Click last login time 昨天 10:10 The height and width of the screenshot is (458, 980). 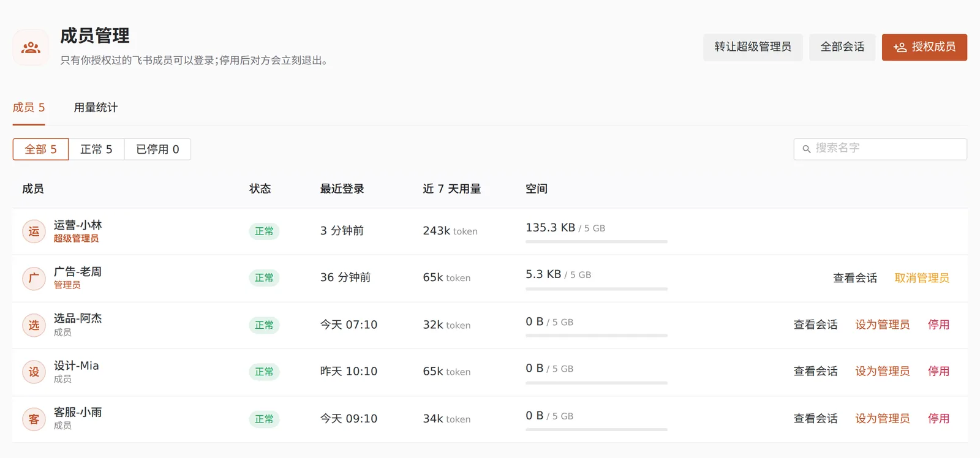click(349, 371)
